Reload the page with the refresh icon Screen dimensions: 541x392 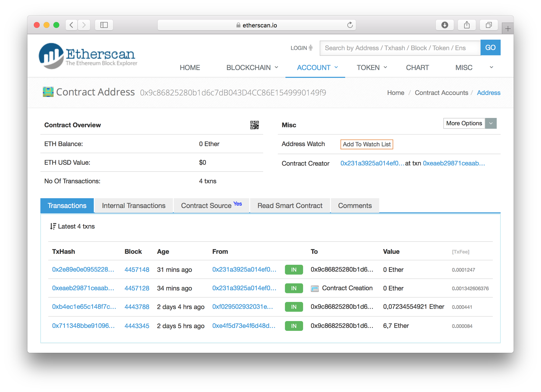(350, 25)
